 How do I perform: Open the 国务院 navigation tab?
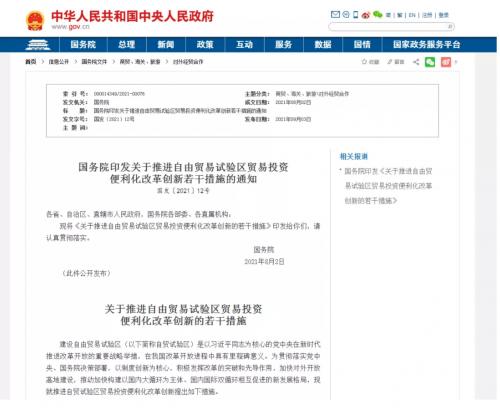[x=83, y=44]
